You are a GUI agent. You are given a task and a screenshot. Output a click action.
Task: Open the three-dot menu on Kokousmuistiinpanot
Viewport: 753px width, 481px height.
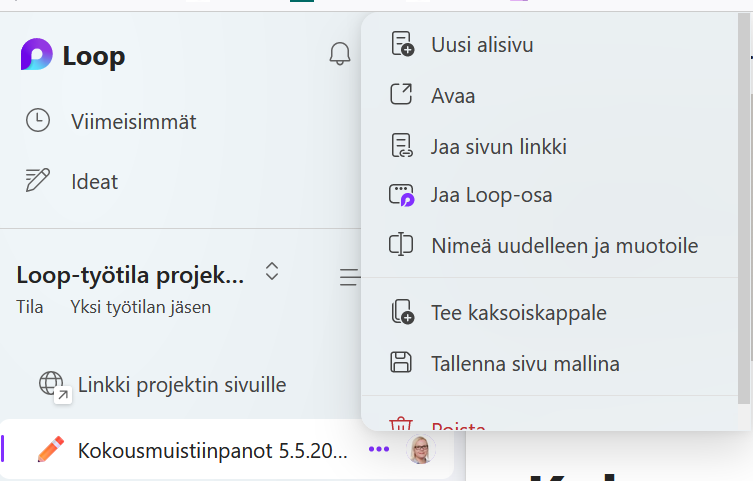click(379, 450)
